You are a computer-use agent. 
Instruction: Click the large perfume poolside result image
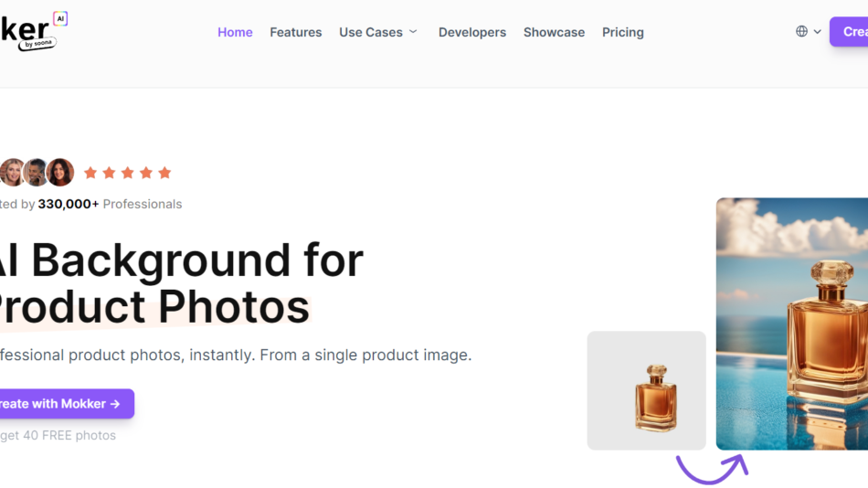pos(792,324)
